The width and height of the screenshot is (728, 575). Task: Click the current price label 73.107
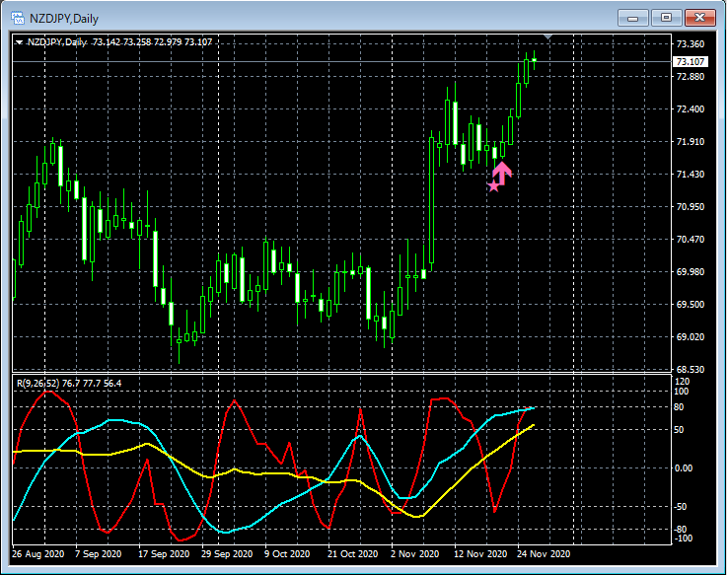coord(690,62)
